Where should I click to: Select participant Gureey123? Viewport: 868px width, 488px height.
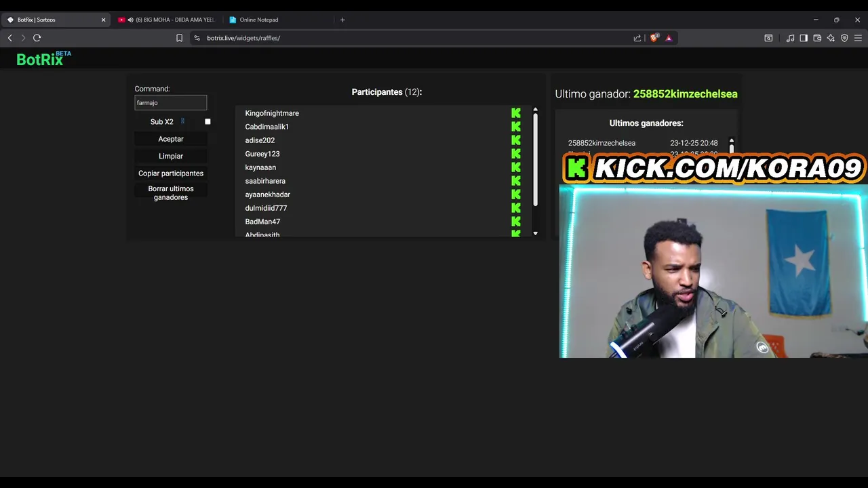click(262, 154)
